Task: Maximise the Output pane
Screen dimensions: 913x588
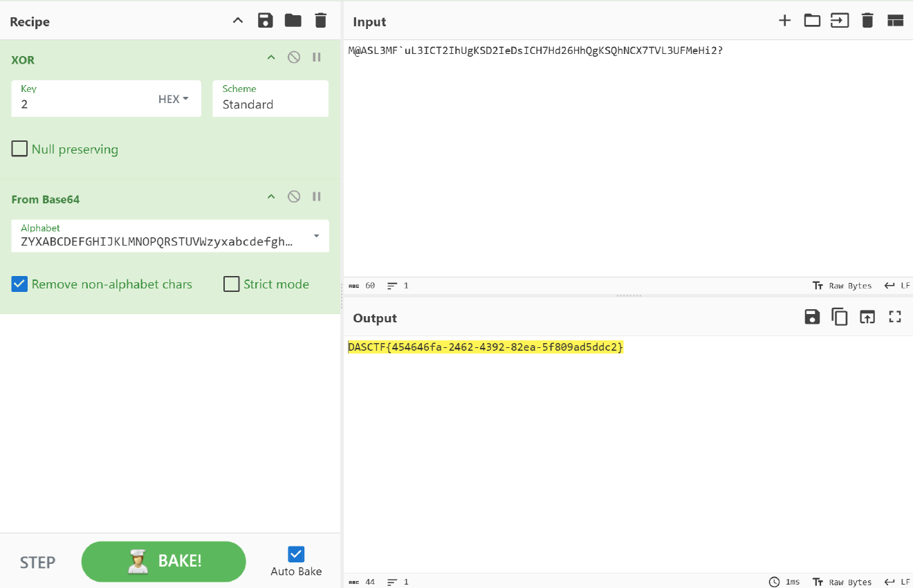Action: (894, 317)
